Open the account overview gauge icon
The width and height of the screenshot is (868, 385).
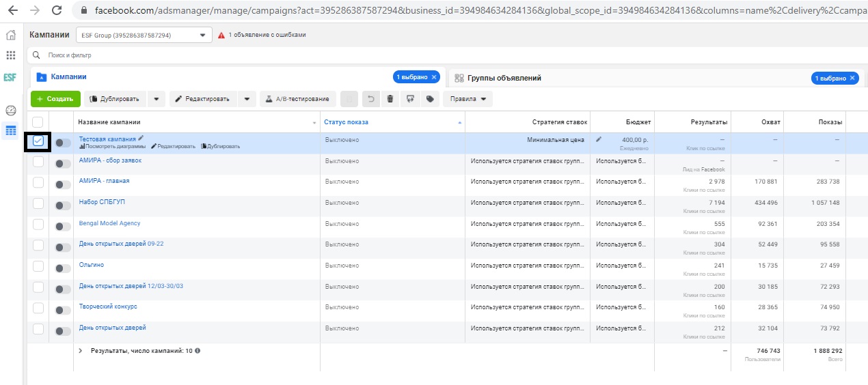click(x=10, y=111)
